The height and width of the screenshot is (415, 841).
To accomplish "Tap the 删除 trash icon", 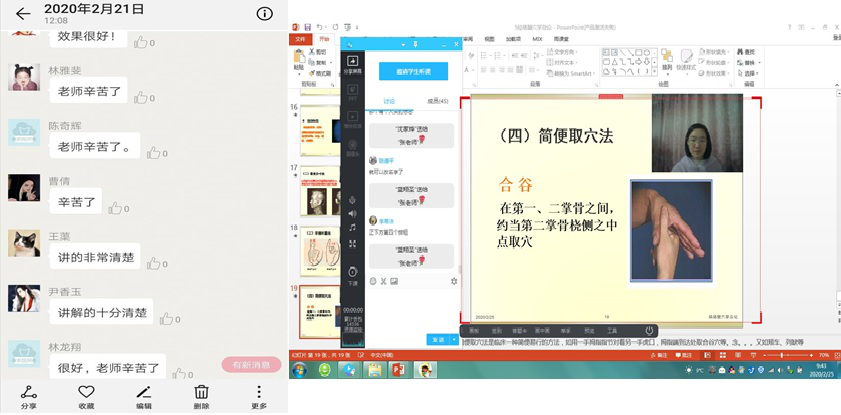I will 201,391.
